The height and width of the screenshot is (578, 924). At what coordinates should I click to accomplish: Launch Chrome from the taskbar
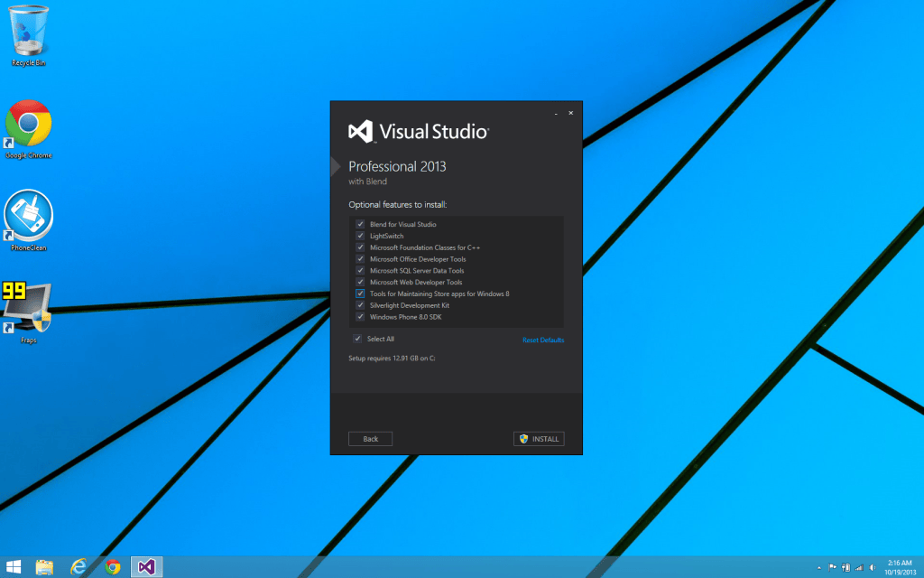(113, 567)
